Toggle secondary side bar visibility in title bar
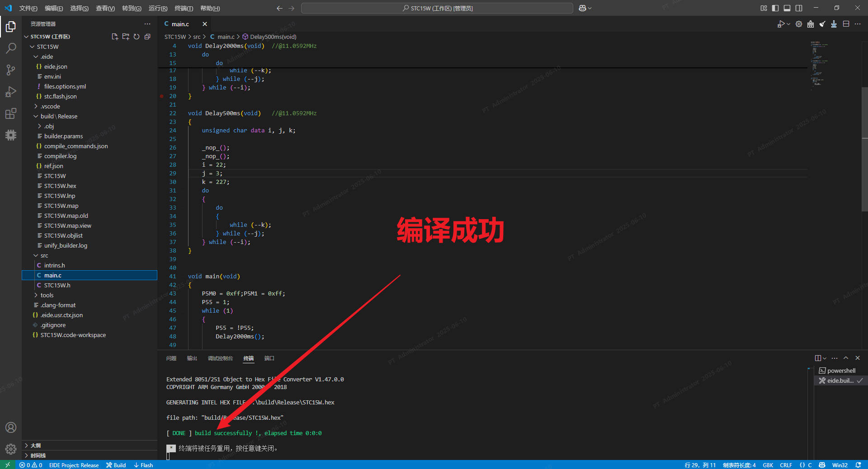Screen dimensions: 868x469 (x=799, y=8)
